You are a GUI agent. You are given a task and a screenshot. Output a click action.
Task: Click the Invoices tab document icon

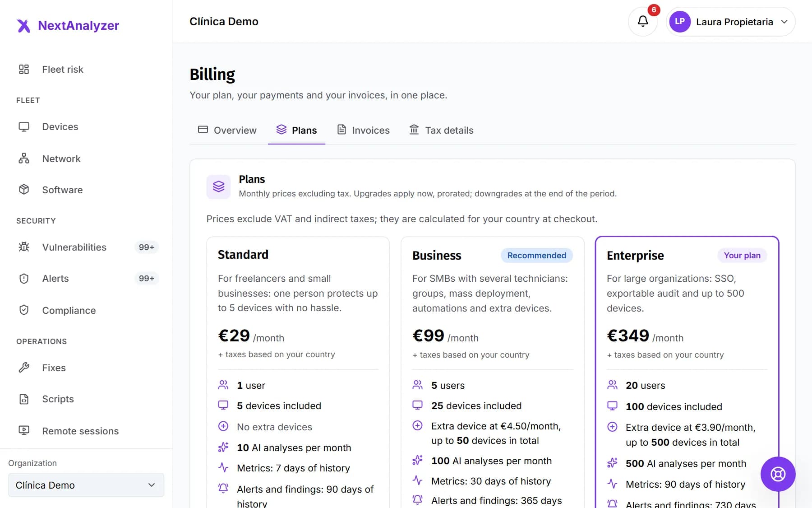tap(341, 130)
